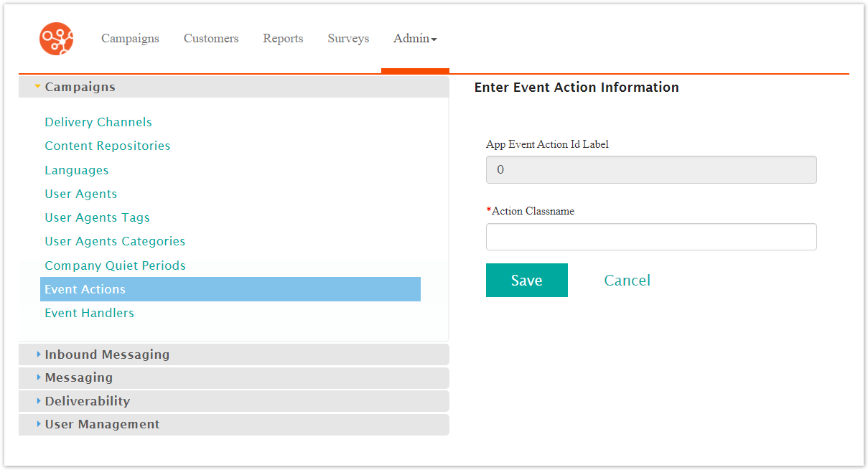The width and height of the screenshot is (868, 470).
Task: Click the Enter Event Action Information heading
Action: (x=577, y=88)
